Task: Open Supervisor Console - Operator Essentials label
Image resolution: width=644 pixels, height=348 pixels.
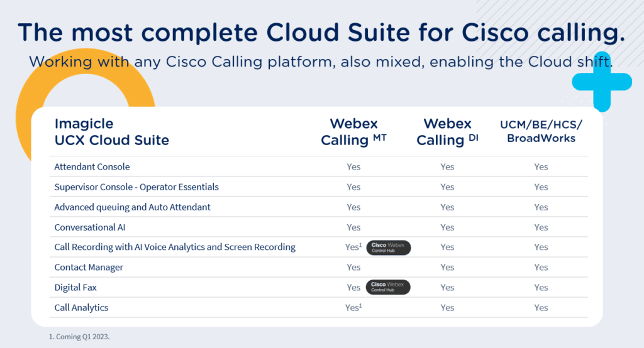Action: (136, 187)
